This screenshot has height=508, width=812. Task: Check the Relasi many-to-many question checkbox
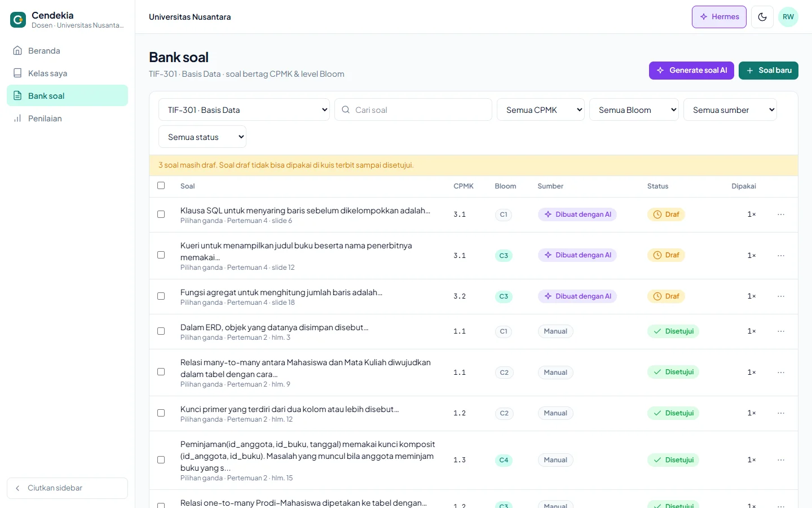[161, 372]
